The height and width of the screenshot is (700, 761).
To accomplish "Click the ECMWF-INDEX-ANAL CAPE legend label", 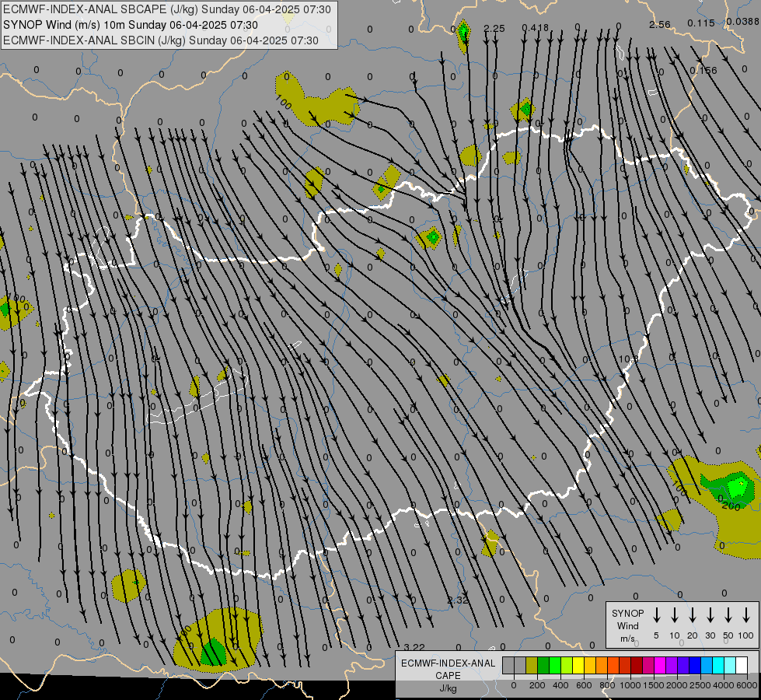I will coord(448,669).
